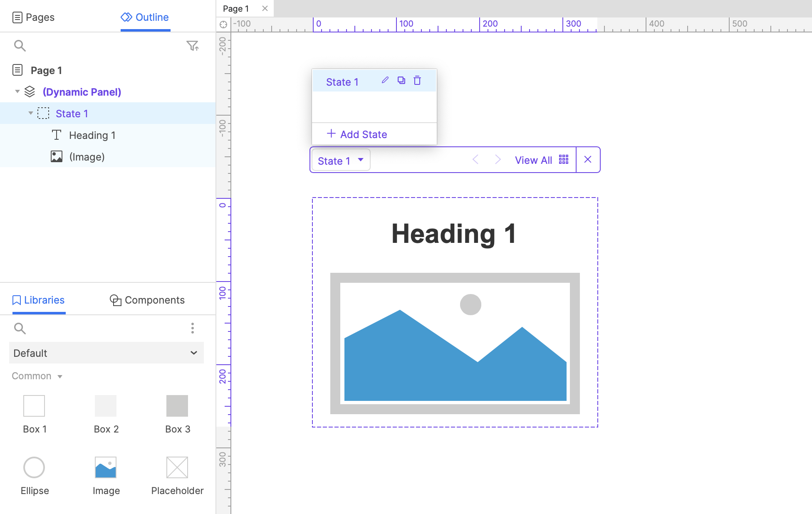Viewport: 812px width, 514px height.
Task: Duplicate State 1 using the copy icon
Action: point(401,80)
